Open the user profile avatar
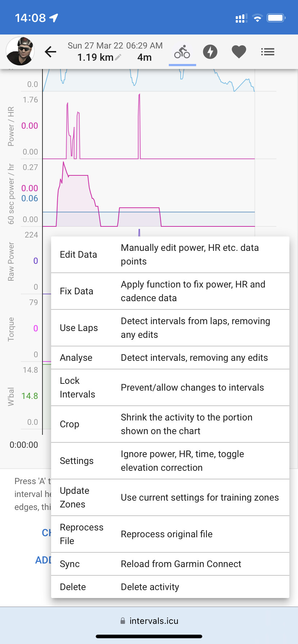 (20, 51)
